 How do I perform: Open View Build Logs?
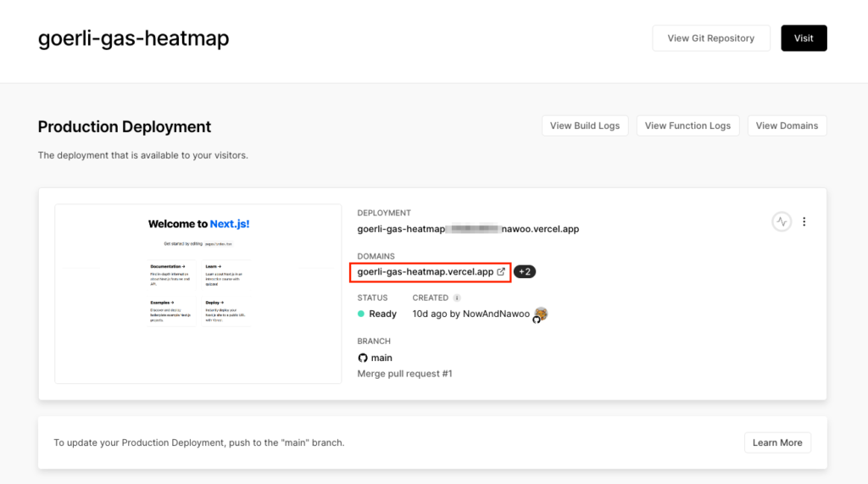click(585, 125)
